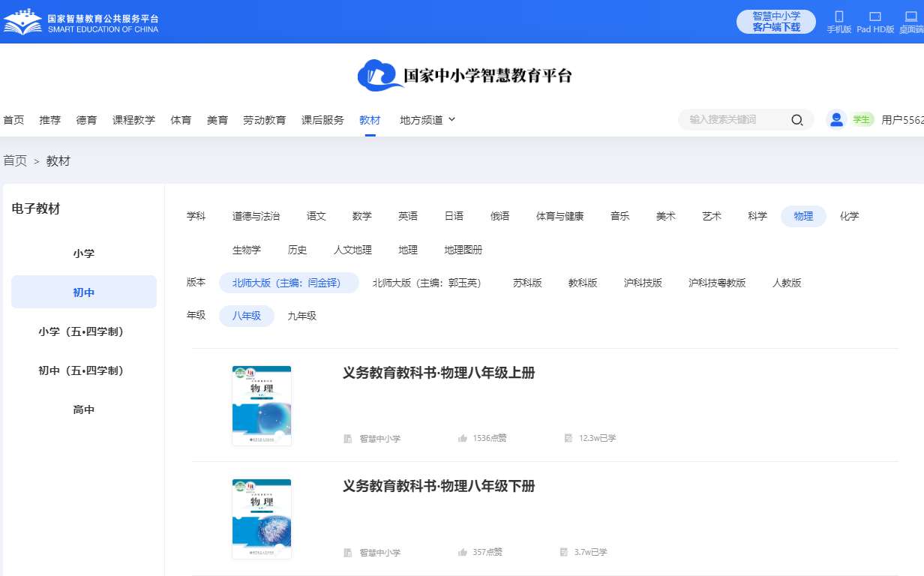The height and width of the screenshot is (576, 924).
Task: Open the 桌面端 desktop icon
Action: pos(911,16)
